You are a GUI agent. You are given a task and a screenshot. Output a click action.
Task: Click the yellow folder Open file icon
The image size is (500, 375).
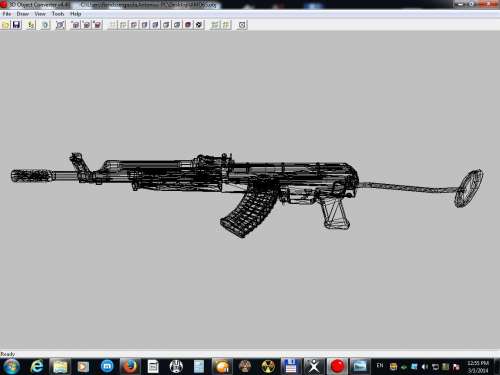coord(6,25)
